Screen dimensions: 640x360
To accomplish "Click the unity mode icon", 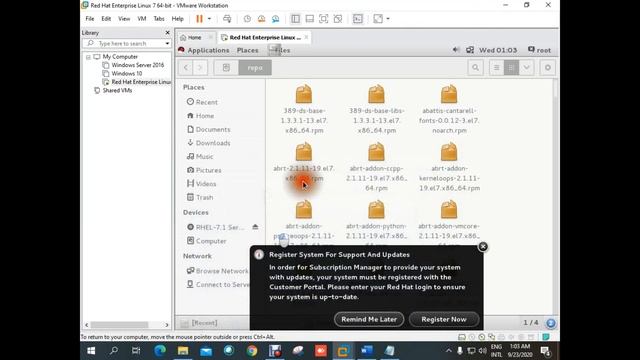I will coord(338,19).
